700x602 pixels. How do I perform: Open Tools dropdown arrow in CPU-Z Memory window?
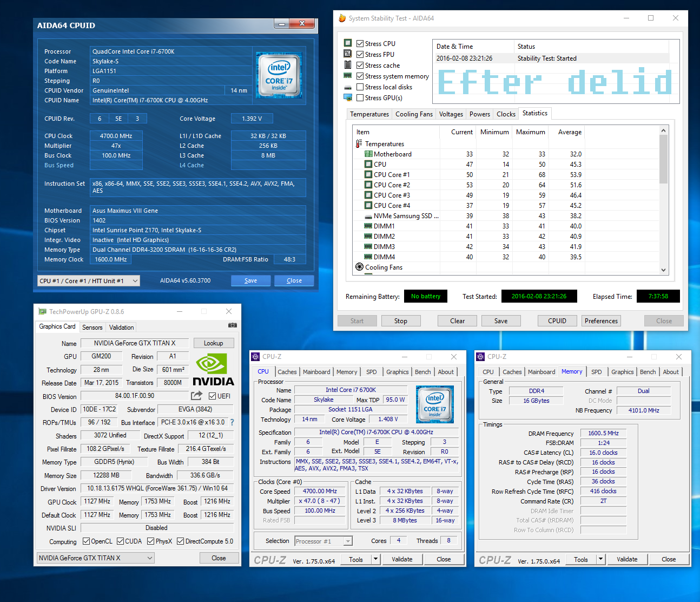[x=601, y=559]
